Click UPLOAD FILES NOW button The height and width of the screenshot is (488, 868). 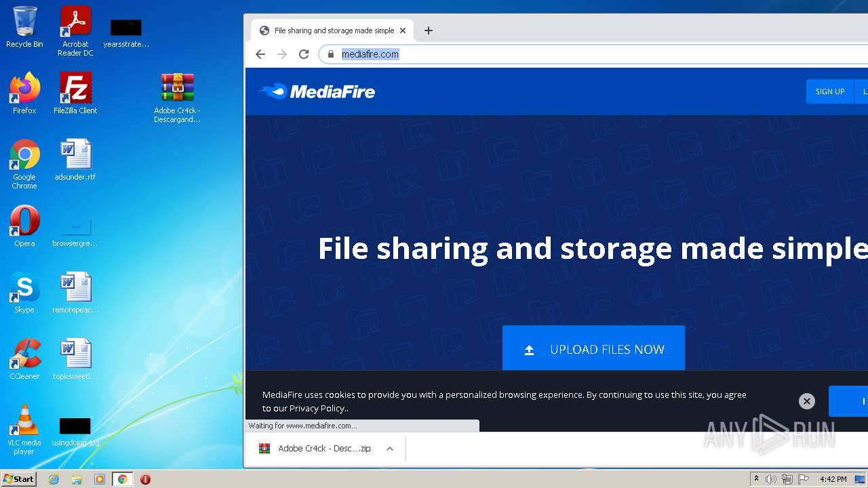click(593, 349)
